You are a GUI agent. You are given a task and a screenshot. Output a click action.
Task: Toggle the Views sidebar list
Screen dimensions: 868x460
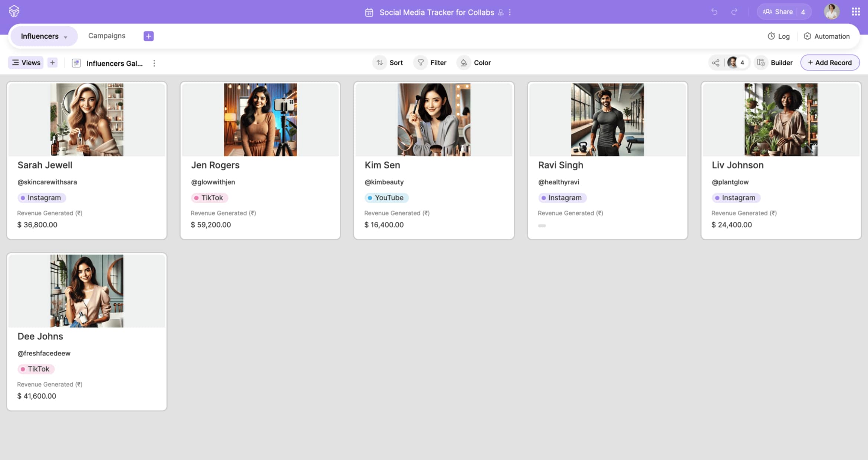pyautogui.click(x=26, y=63)
